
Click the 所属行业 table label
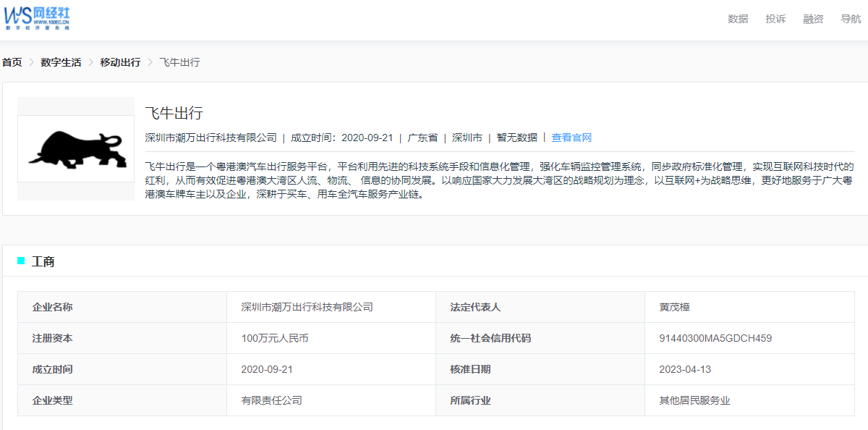point(470,400)
